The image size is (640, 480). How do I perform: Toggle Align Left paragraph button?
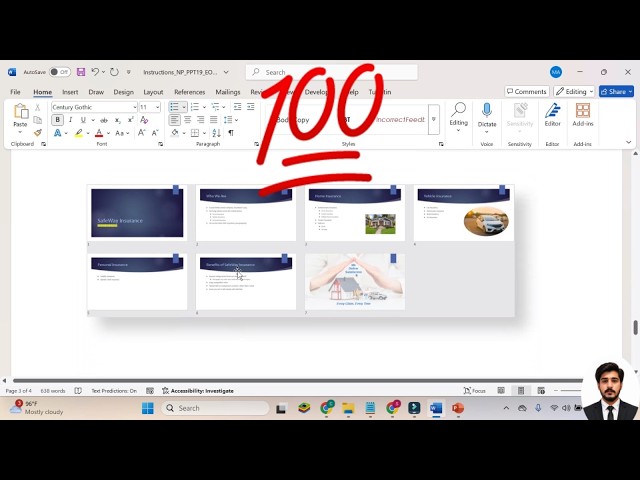point(174,120)
